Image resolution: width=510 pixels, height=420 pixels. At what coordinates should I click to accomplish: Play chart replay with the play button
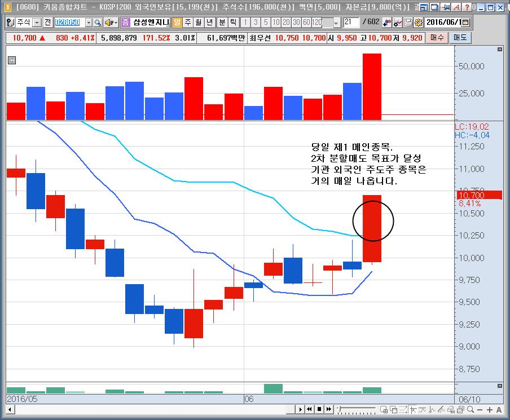coord(300,409)
